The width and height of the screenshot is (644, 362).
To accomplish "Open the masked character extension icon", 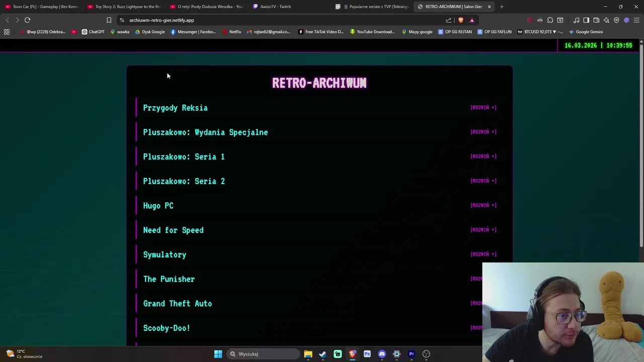I will point(540,20).
